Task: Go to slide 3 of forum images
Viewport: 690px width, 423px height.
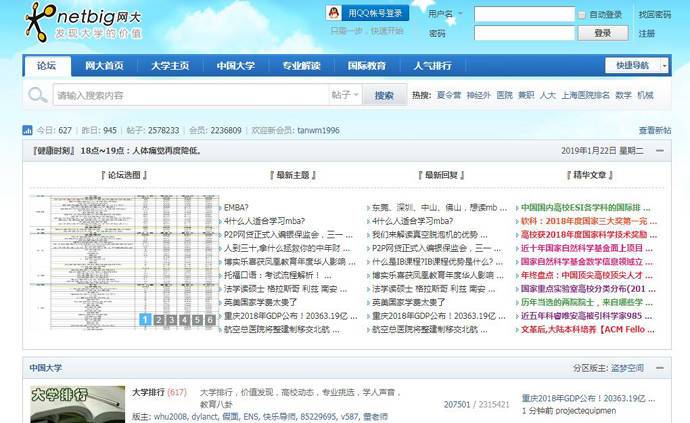Action: pos(172,320)
